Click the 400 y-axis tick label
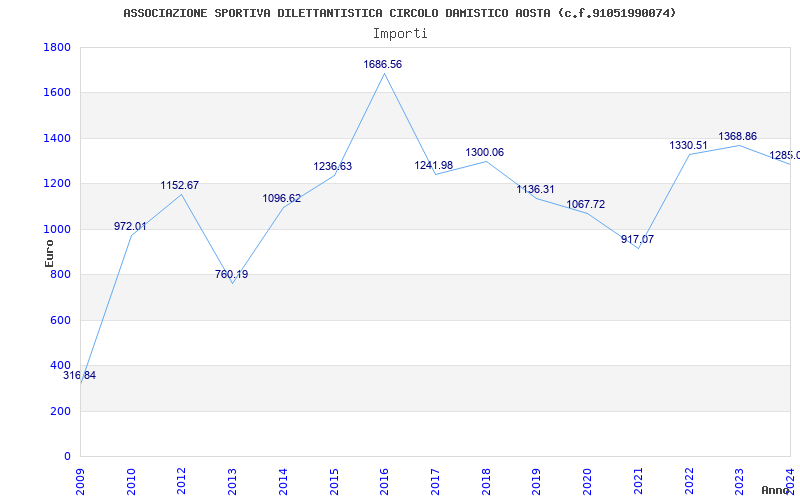 [x=61, y=365]
